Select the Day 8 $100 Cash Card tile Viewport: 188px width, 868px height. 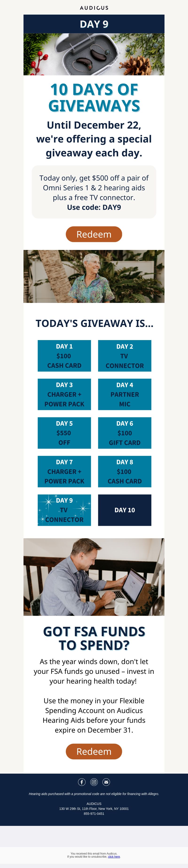point(125,471)
